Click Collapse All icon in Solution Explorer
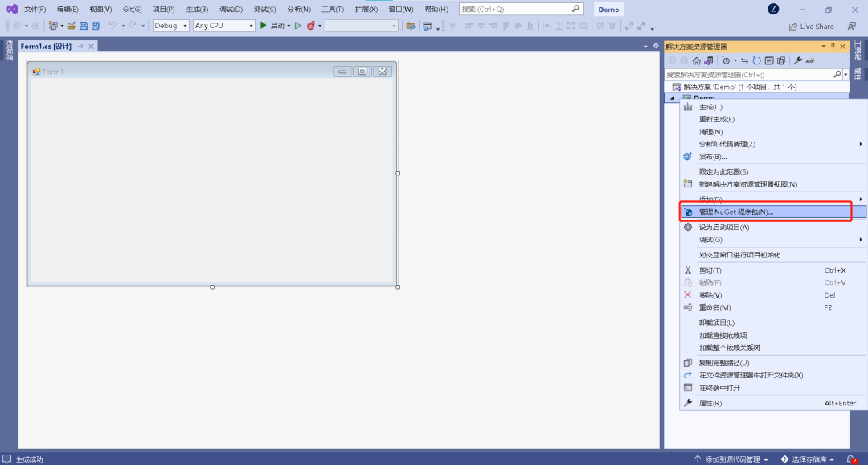Viewport: 868px width, 465px height. click(768, 60)
